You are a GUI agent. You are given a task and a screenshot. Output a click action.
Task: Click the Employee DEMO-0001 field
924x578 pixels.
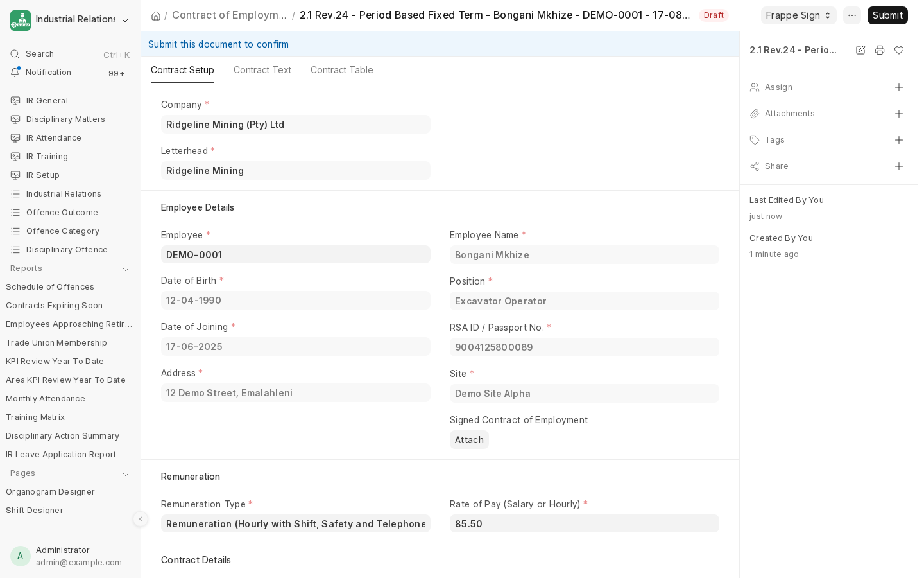click(296, 255)
